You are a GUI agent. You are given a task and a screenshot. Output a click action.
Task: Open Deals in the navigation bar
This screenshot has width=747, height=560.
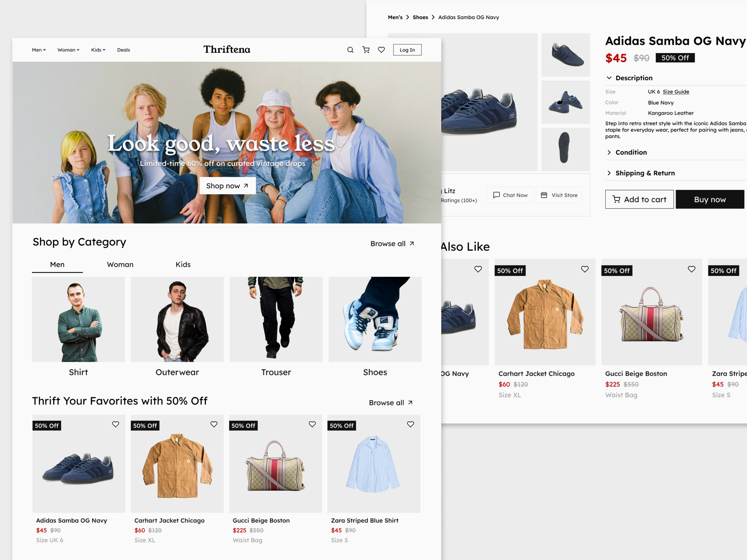(x=124, y=50)
